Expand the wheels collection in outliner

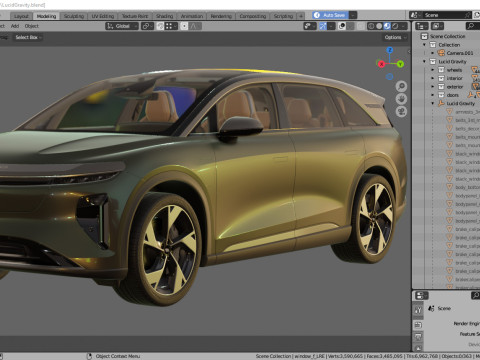(x=433, y=70)
